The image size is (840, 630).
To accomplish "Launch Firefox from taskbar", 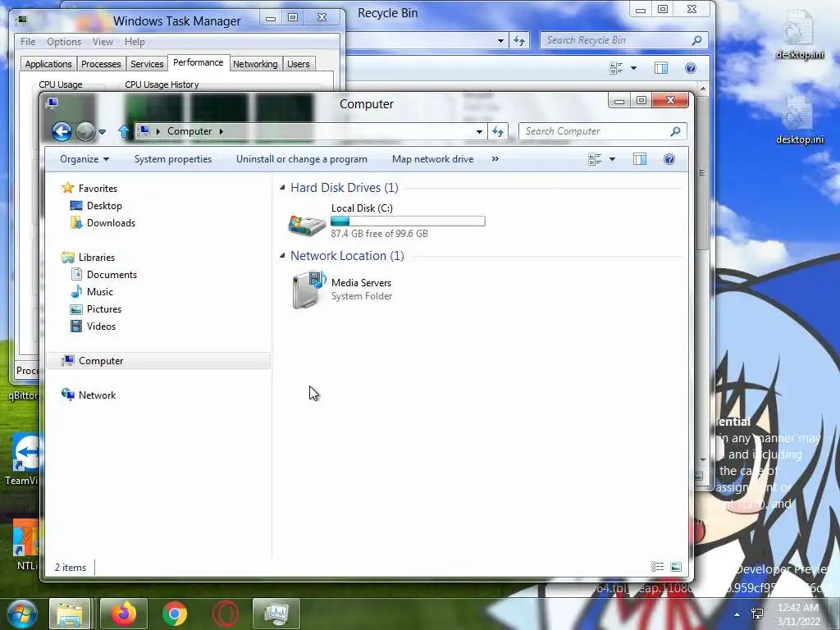I will (x=124, y=614).
